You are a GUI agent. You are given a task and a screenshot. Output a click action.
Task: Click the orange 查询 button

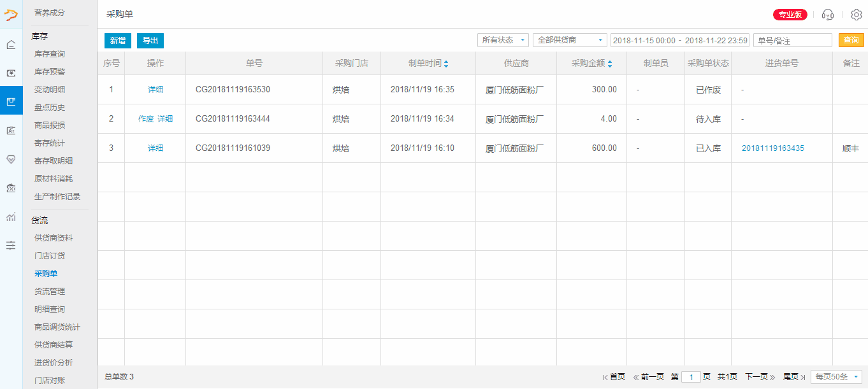(851, 40)
